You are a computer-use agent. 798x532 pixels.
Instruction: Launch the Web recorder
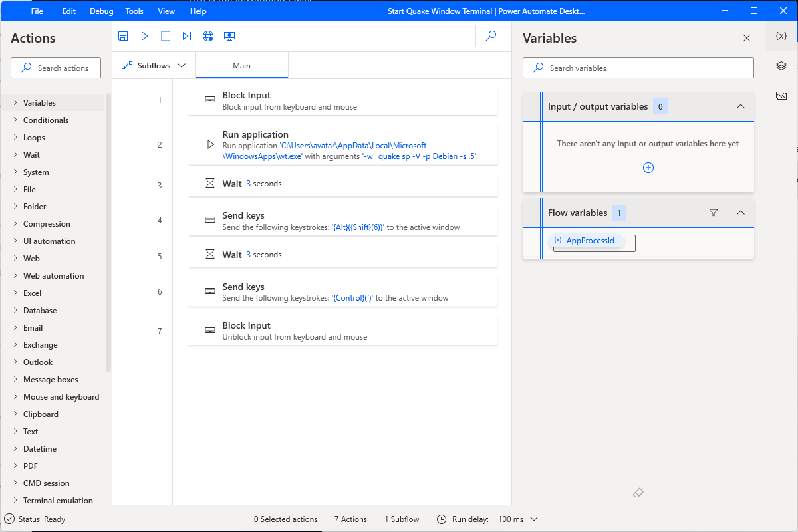tap(208, 36)
